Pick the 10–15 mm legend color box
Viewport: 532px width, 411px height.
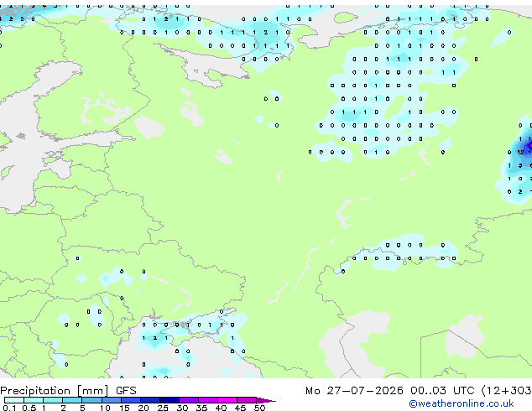(x=111, y=400)
